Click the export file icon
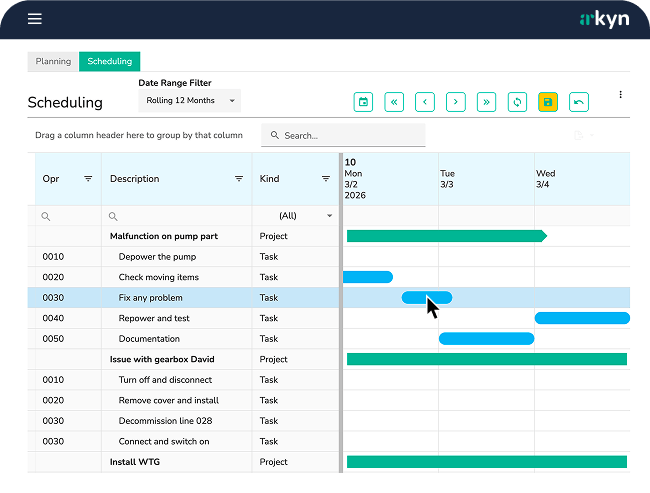This screenshot has height=493, width=650. pyautogui.click(x=579, y=135)
